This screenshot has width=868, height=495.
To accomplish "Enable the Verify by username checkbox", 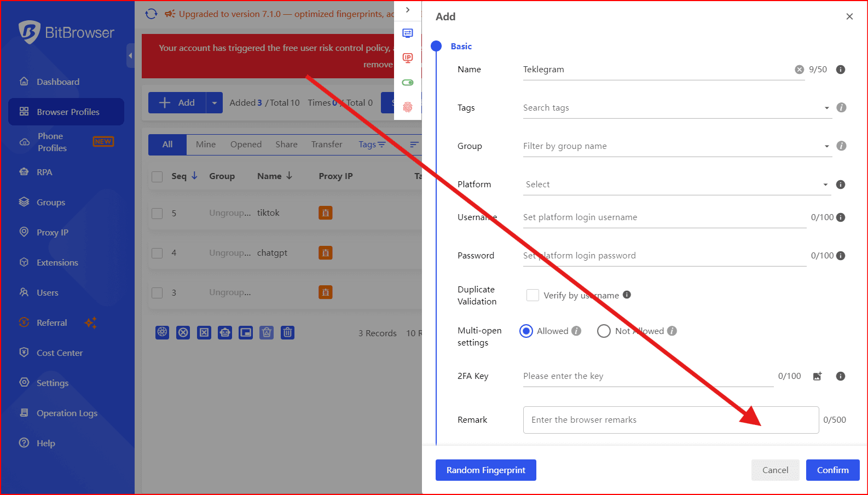I will (532, 295).
